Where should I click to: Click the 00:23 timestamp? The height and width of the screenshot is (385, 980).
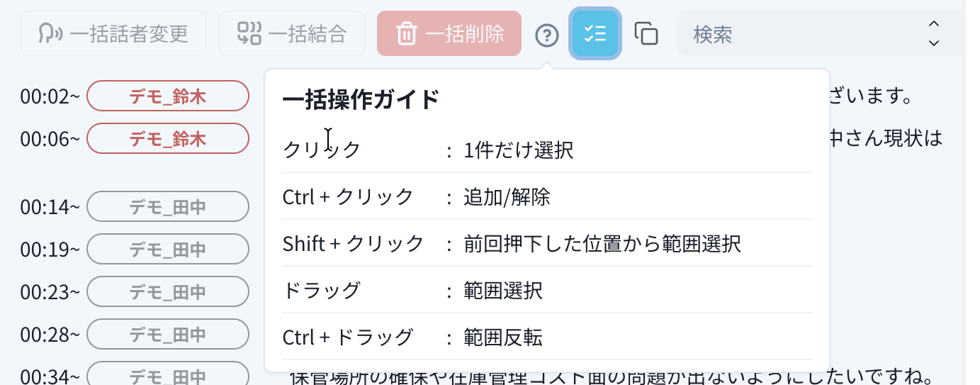pyautogui.click(x=50, y=292)
